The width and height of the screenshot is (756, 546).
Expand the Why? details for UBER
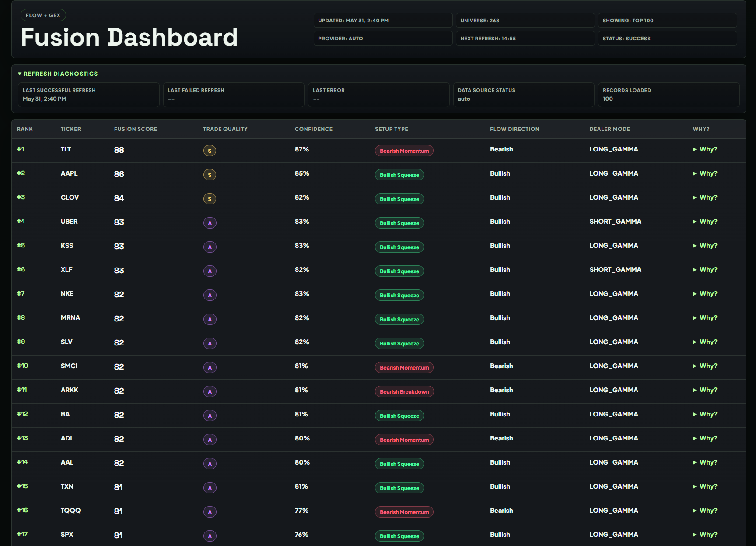pyautogui.click(x=705, y=222)
